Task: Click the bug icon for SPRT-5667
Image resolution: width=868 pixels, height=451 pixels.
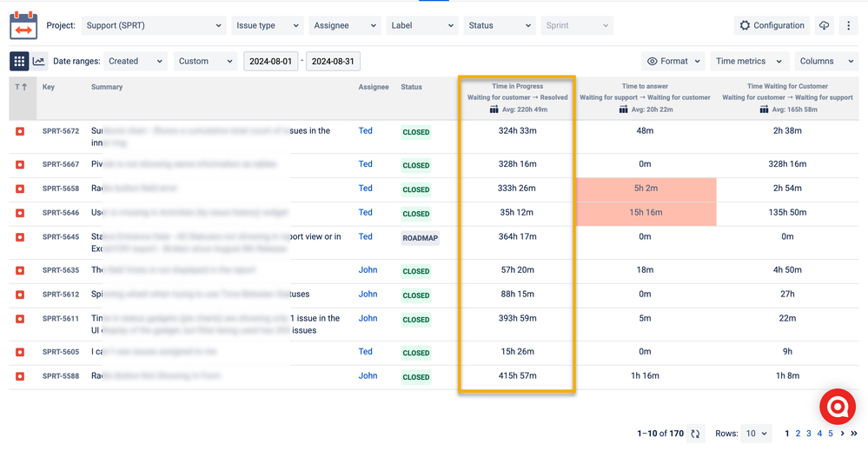Action: [x=20, y=165]
